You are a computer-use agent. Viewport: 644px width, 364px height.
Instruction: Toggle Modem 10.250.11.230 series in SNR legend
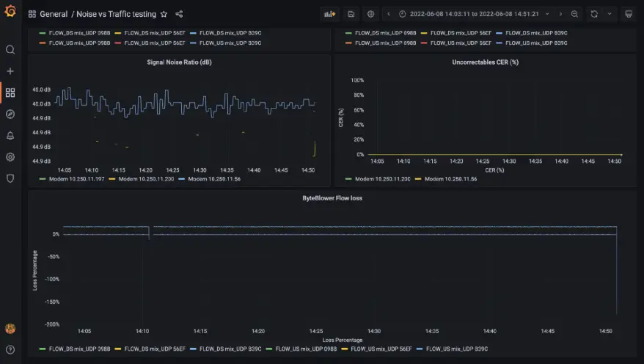pyautogui.click(x=146, y=179)
